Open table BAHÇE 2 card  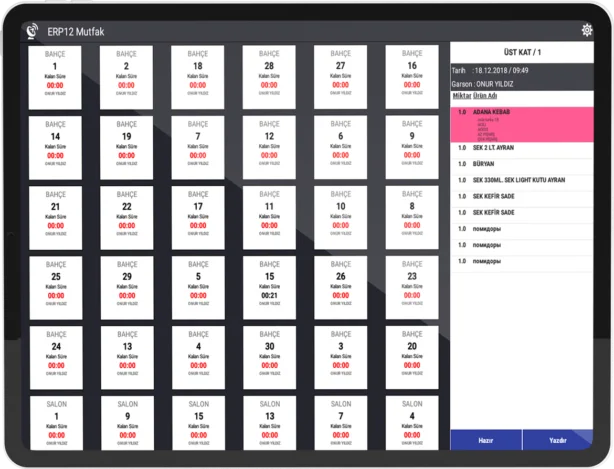(x=126, y=77)
